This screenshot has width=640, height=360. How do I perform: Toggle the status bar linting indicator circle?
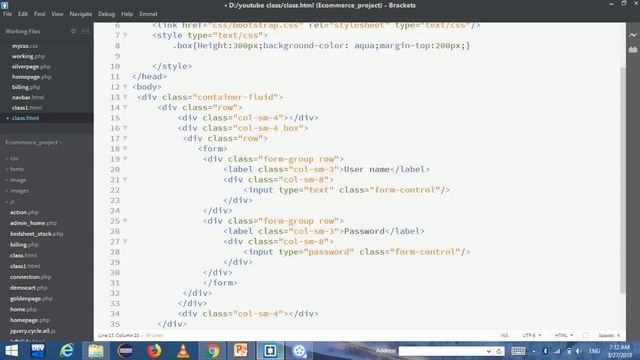pyautogui.click(x=585, y=335)
